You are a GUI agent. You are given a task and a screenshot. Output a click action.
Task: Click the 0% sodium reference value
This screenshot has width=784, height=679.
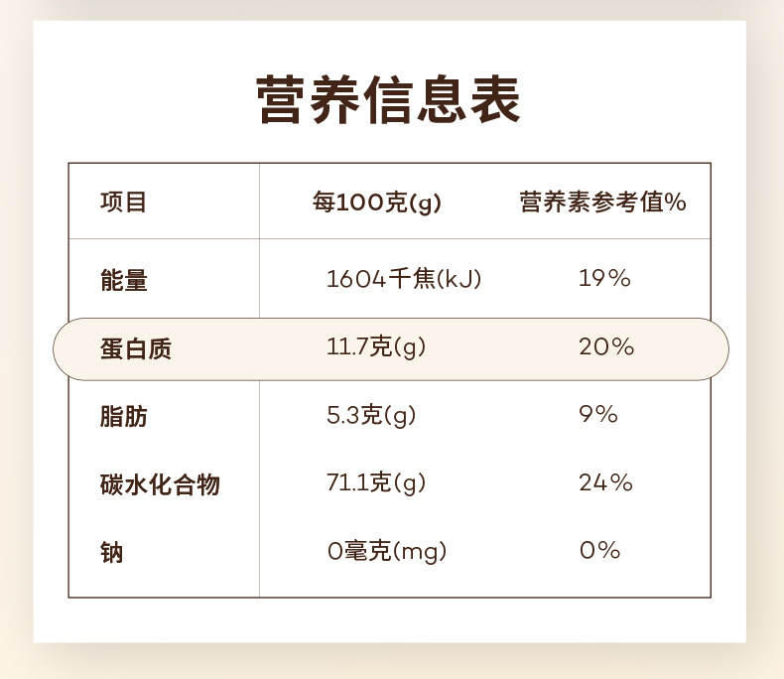coord(599,551)
